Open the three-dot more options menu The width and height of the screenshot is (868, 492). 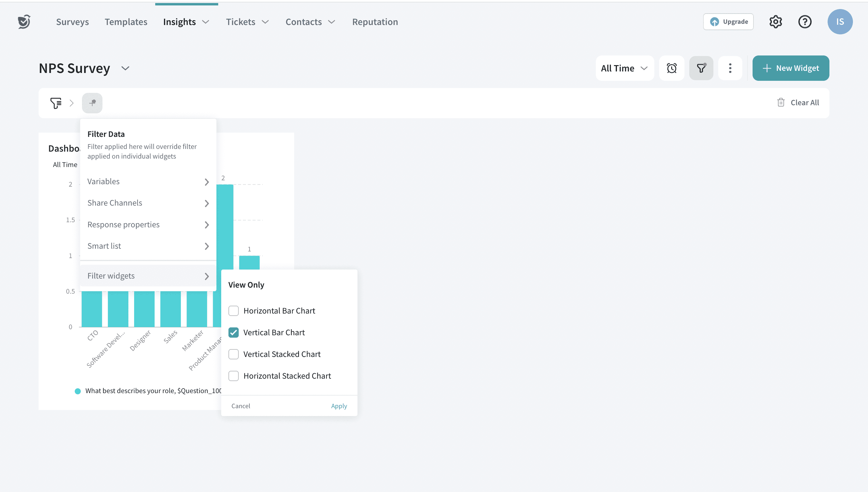point(730,68)
